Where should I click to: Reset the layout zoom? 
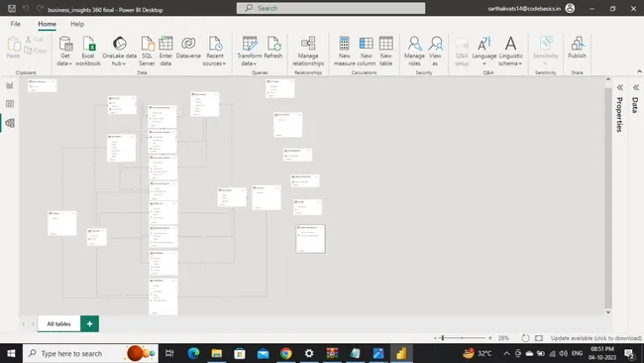525,338
